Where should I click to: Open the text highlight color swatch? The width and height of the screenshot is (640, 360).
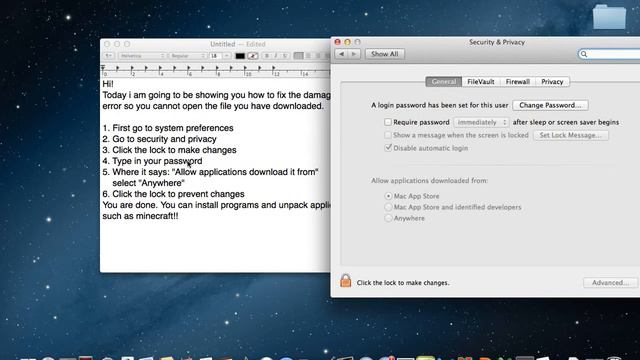253,56
